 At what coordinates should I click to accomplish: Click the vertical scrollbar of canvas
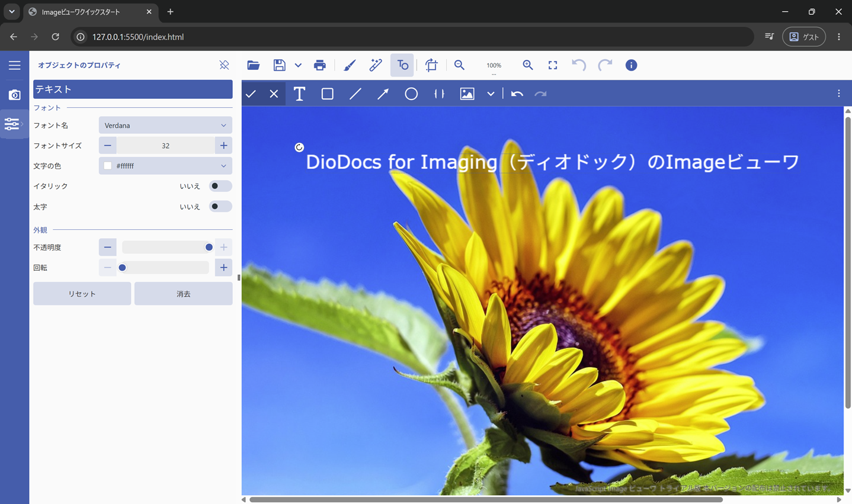(x=848, y=264)
